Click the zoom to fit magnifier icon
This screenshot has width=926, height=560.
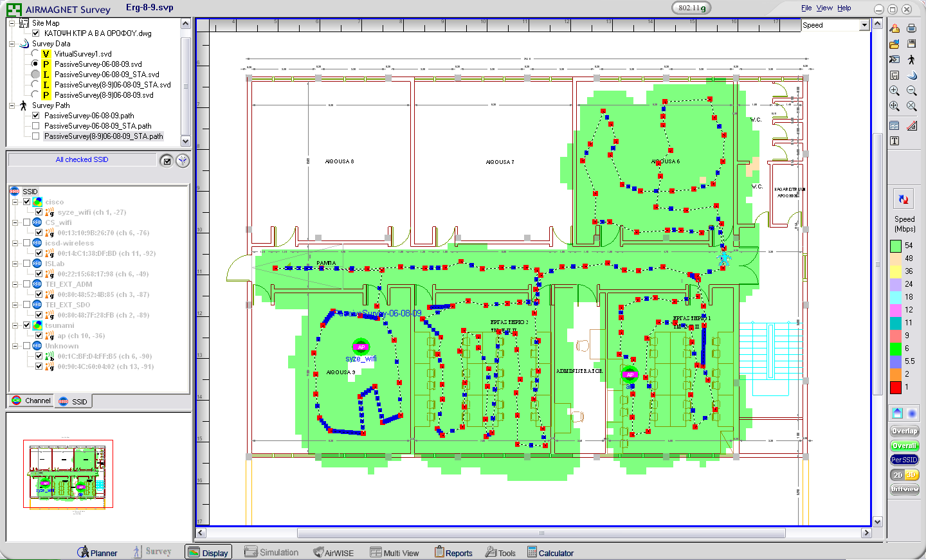pyautogui.click(x=894, y=106)
